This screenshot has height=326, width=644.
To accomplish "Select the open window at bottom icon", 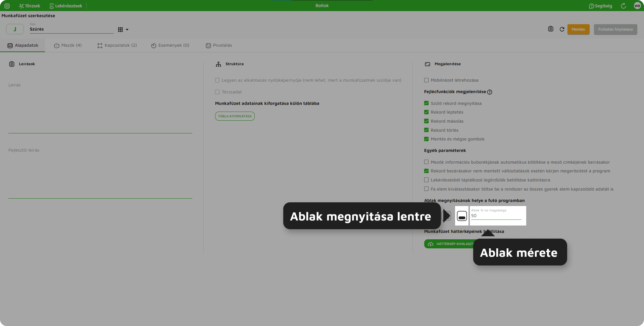I will [462, 216].
